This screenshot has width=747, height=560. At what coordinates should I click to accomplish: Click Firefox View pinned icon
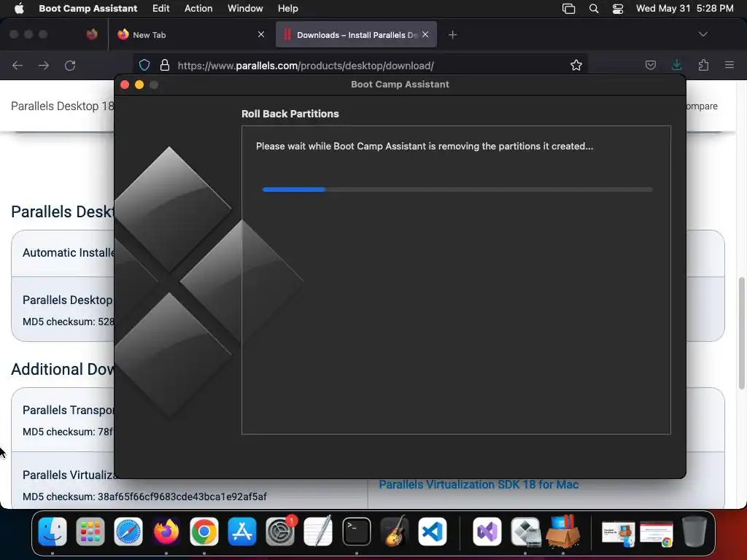point(92,34)
